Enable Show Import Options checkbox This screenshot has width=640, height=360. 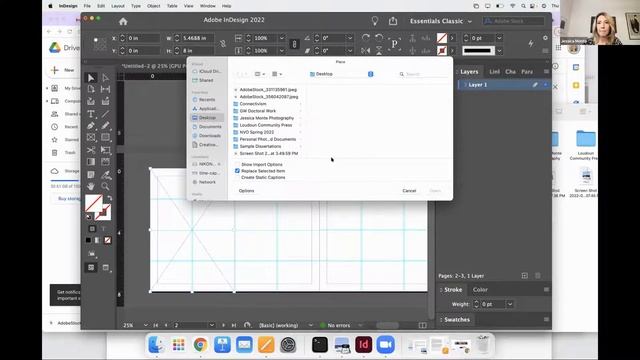(237, 164)
